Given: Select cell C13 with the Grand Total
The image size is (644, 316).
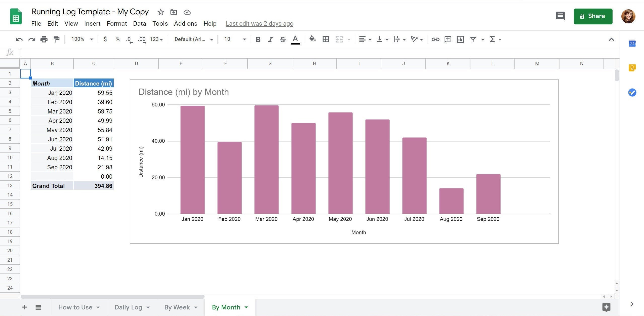Looking at the screenshot, I should pyautogui.click(x=93, y=186).
